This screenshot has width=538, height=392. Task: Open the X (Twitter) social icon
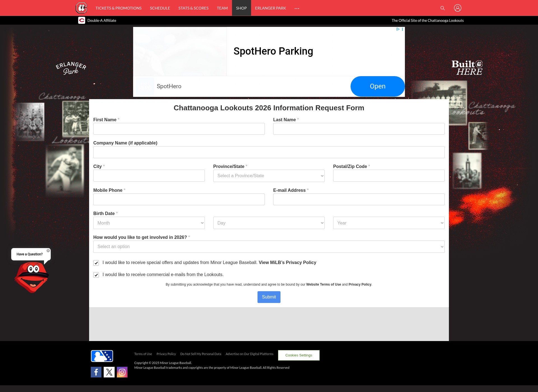[x=109, y=372]
